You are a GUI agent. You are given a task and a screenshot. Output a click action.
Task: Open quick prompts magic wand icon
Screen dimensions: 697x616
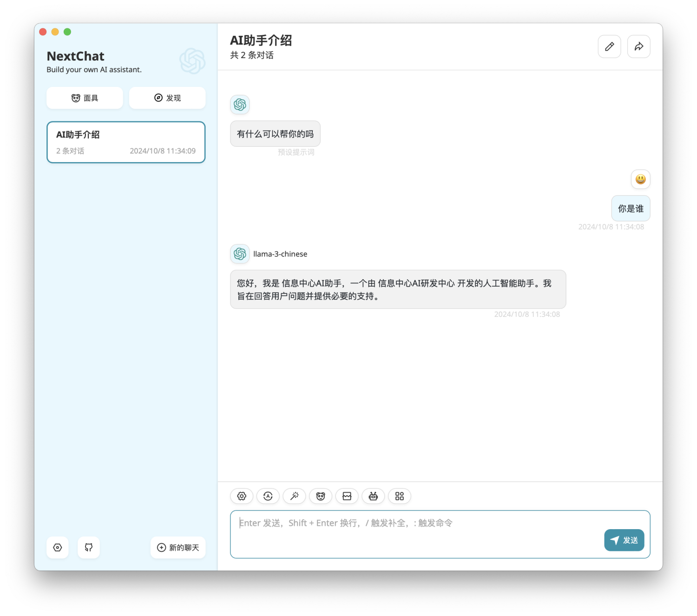coord(294,496)
